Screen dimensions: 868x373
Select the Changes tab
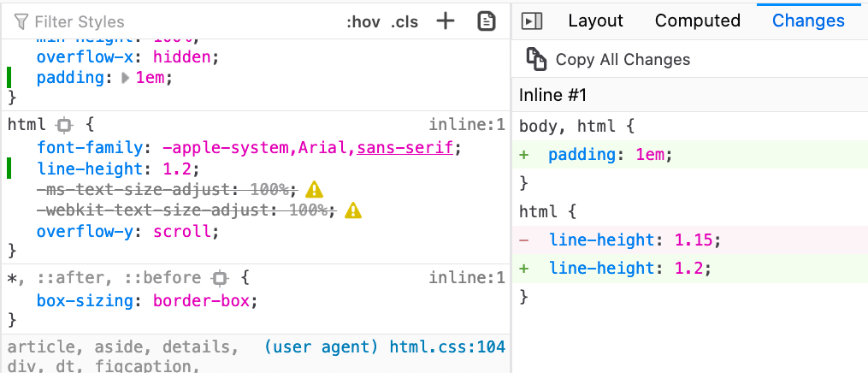pos(808,21)
